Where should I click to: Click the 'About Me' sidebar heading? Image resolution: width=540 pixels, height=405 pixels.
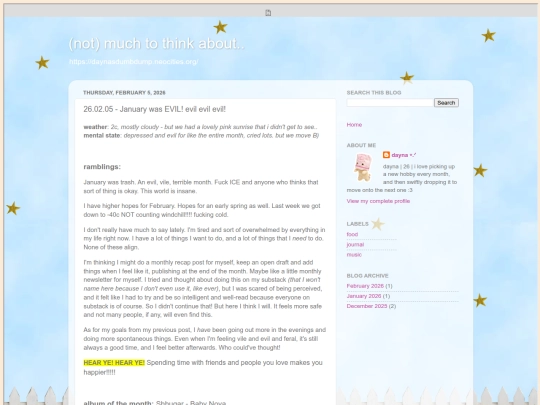pyautogui.click(x=361, y=145)
